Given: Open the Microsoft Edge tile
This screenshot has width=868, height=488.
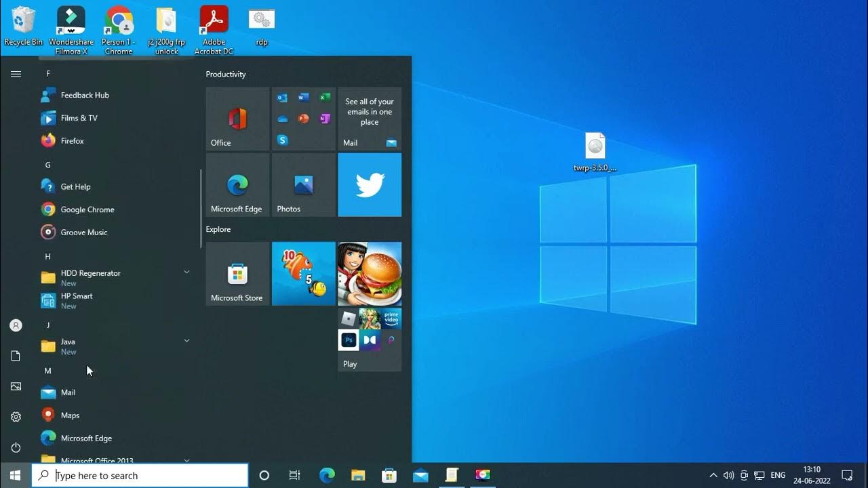Looking at the screenshot, I should [237, 185].
